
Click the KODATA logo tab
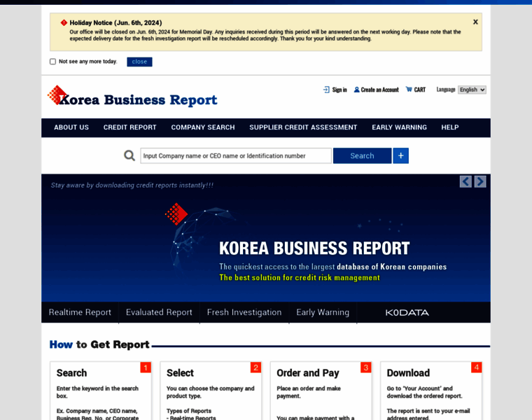pyautogui.click(x=407, y=313)
